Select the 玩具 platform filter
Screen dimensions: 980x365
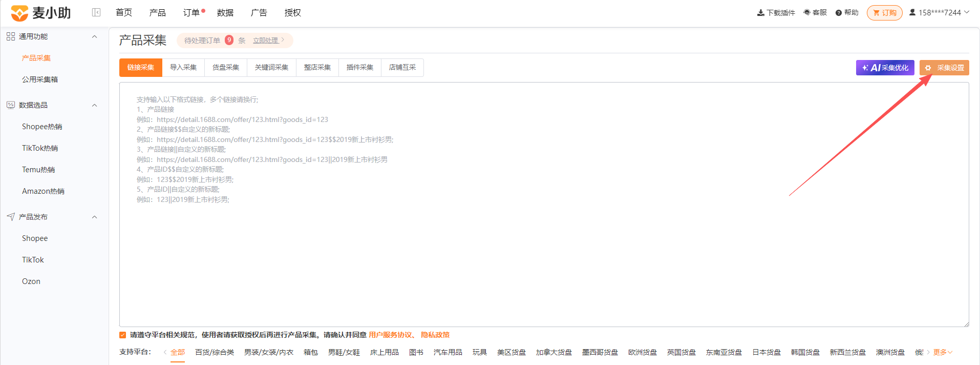coord(480,352)
